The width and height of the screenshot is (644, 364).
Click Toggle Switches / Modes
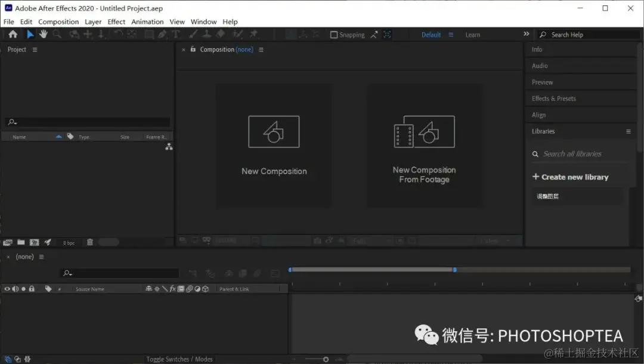coord(179,359)
